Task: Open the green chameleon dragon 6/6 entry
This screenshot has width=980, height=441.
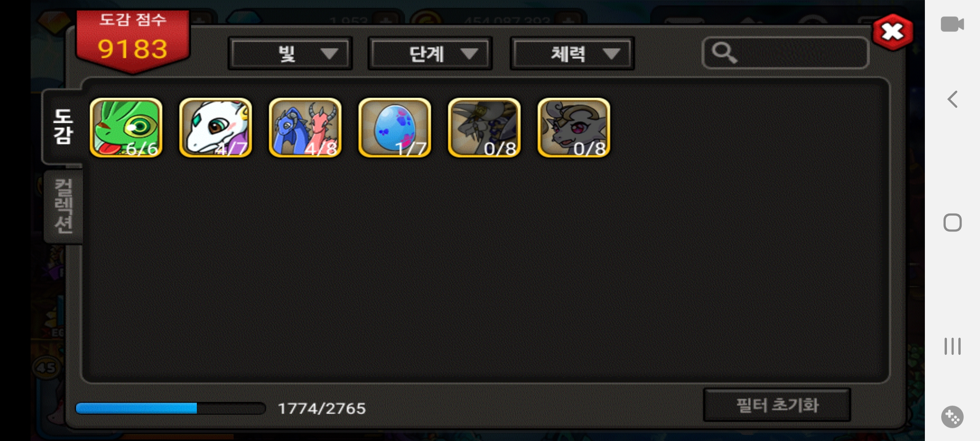Action: [126, 127]
